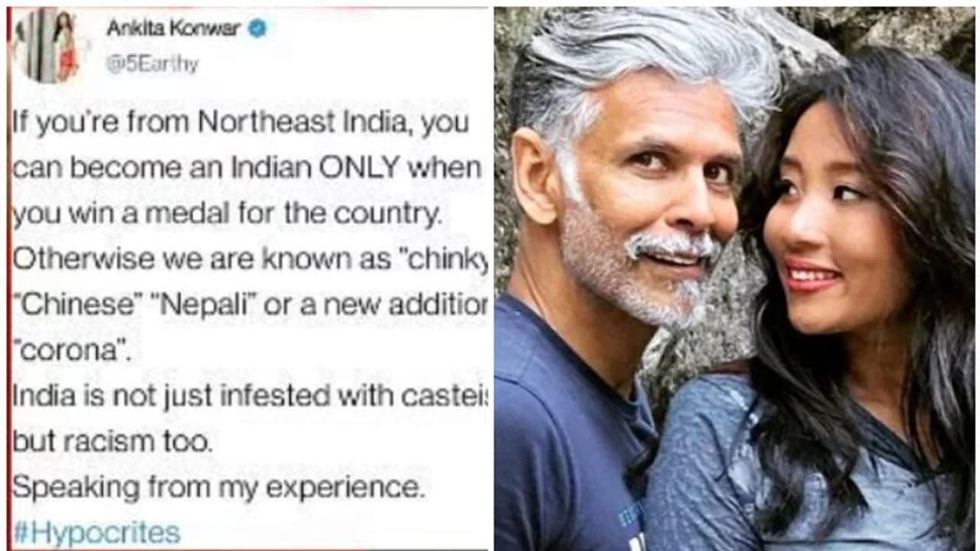Click the "but racism too." line

(112, 442)
